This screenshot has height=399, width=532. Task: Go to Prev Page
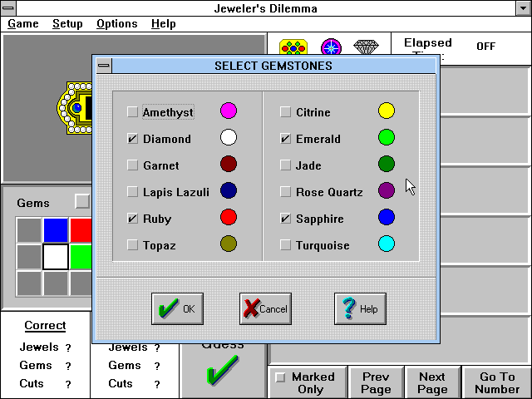376,382
